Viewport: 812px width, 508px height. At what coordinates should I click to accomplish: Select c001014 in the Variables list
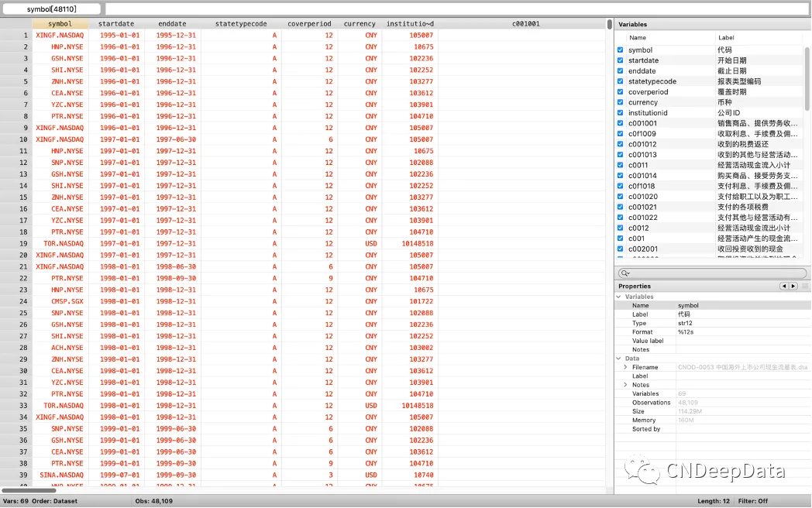pos(642,176)
